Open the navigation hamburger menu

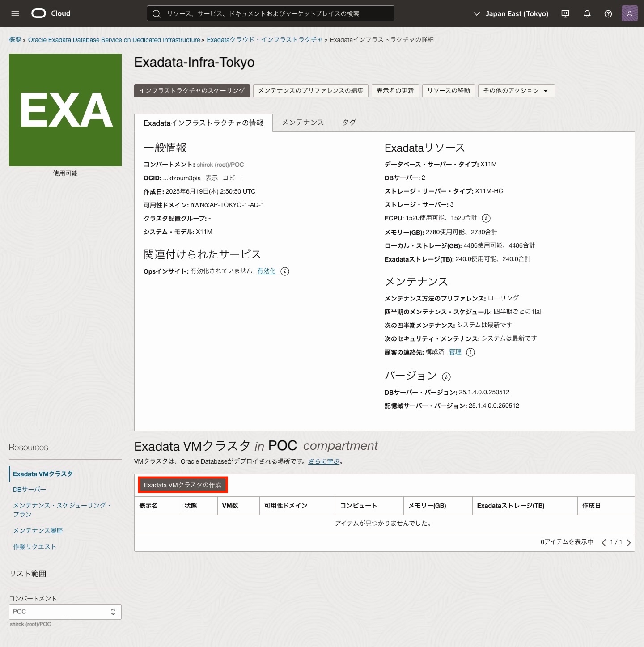(15, 13)
